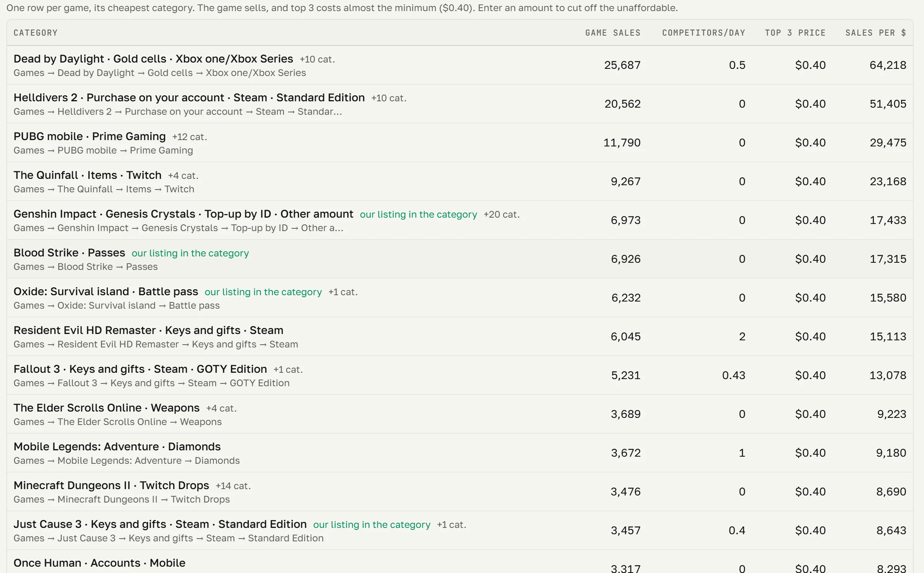Expand '+1 cat.' beside Just Cause 3
Viewport: 924px width, 573px height.
(452, 525)
